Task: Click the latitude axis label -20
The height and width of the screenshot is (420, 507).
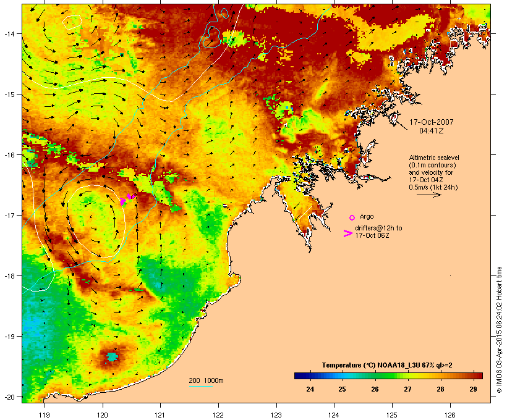Action: (x=9, y=397)
